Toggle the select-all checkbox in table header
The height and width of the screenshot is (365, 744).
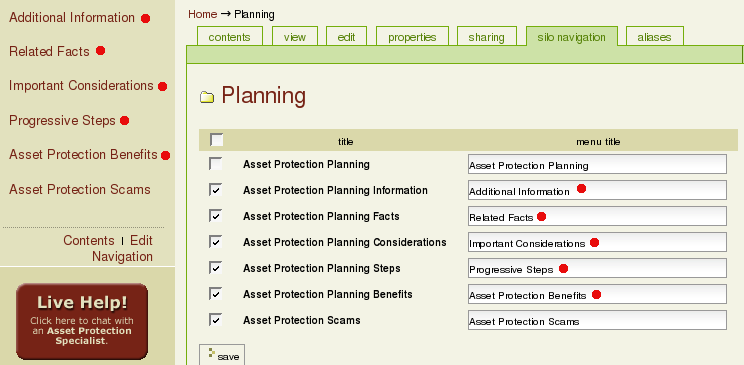coord(216,140)
